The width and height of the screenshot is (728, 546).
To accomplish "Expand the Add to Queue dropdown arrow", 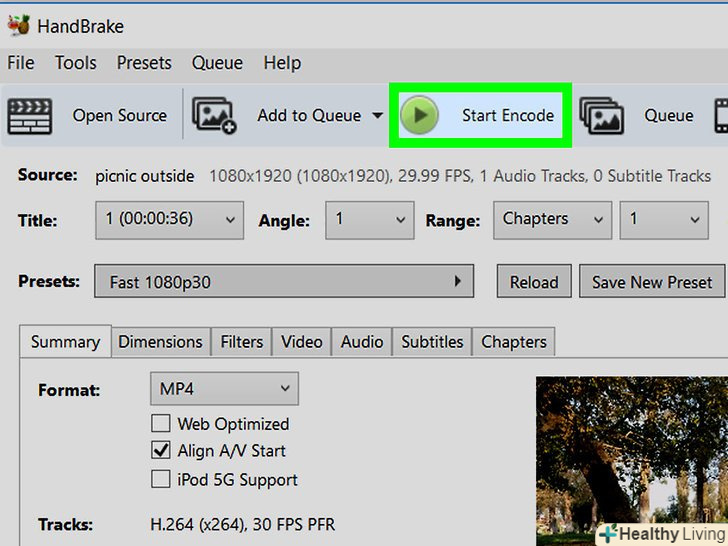I will 378,115.
